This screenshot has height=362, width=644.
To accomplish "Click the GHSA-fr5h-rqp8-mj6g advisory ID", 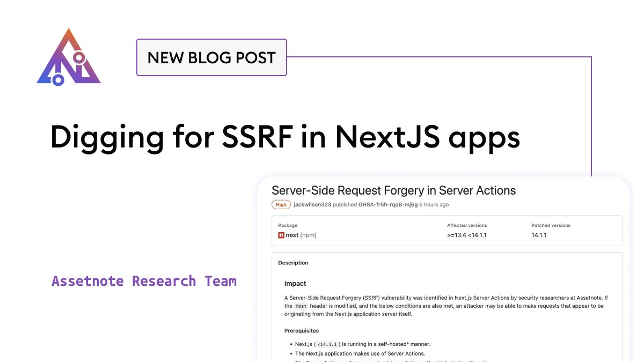I will point(388,205).
